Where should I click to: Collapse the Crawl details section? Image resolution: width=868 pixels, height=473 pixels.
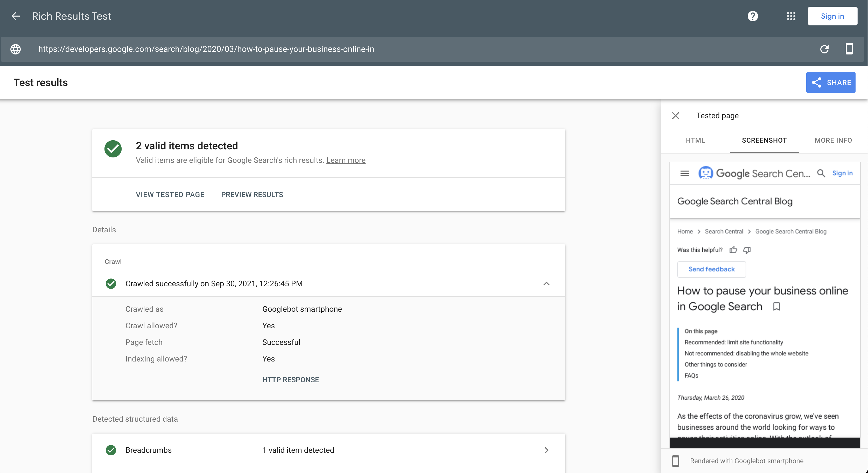click(x=547, y=284)
